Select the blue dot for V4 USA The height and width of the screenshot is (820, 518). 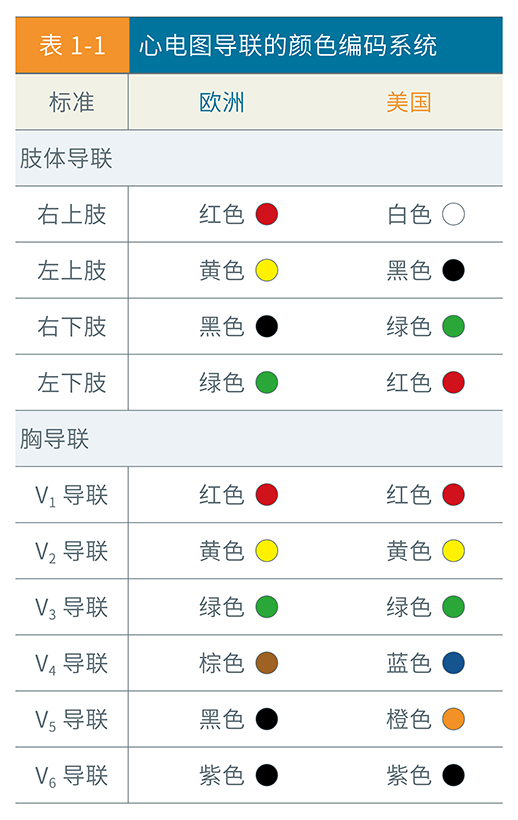pos(453,663)
